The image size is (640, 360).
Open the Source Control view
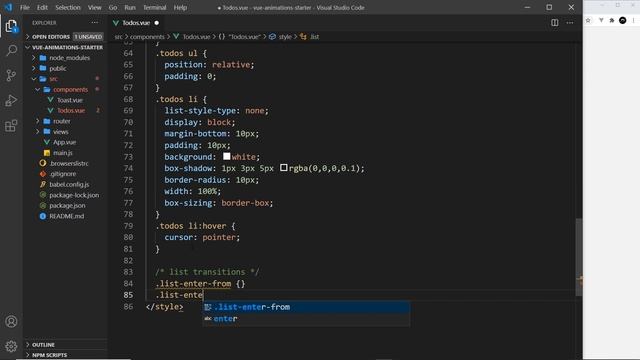pos(11,75)
